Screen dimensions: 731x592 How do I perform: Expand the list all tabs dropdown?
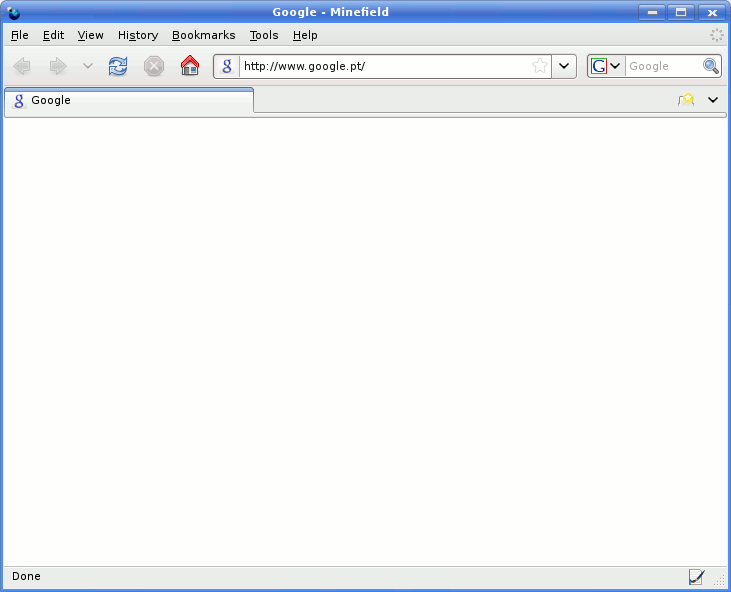coord(713,100)
